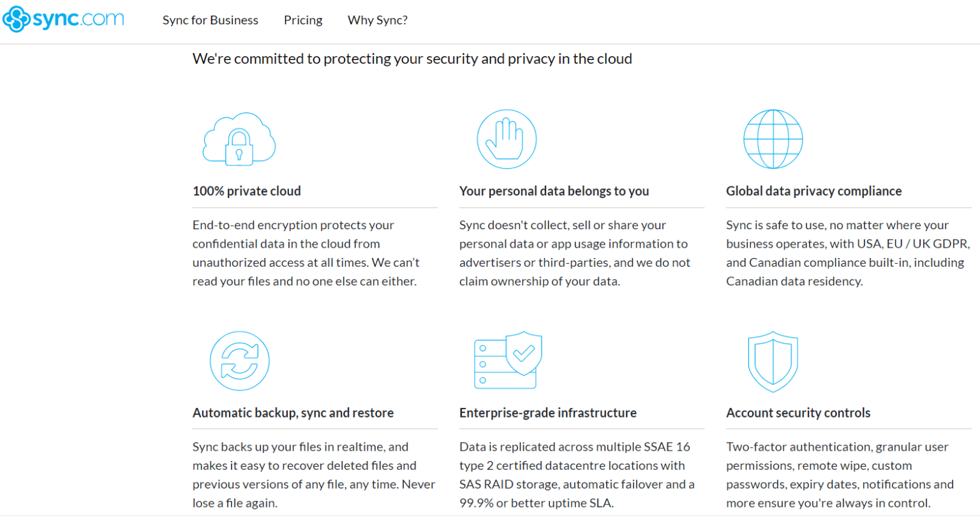The height and width of the screenshot is (521, 980).
Task: Select the circular sync arrows icon
Action: [239, 361]
